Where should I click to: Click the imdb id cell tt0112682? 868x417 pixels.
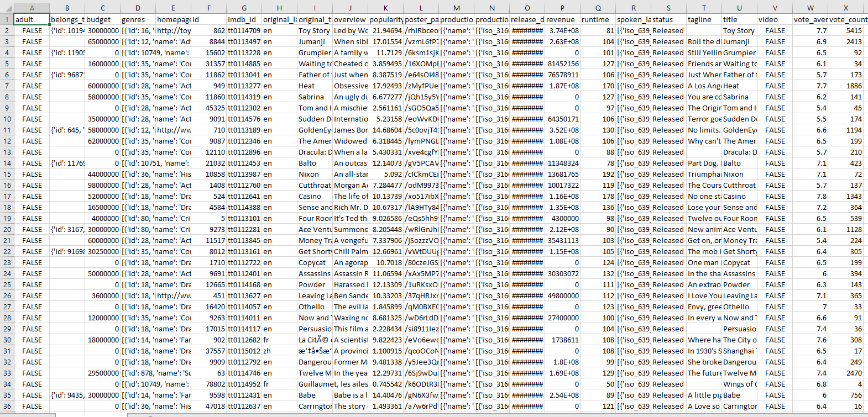(x=244, y=340)
